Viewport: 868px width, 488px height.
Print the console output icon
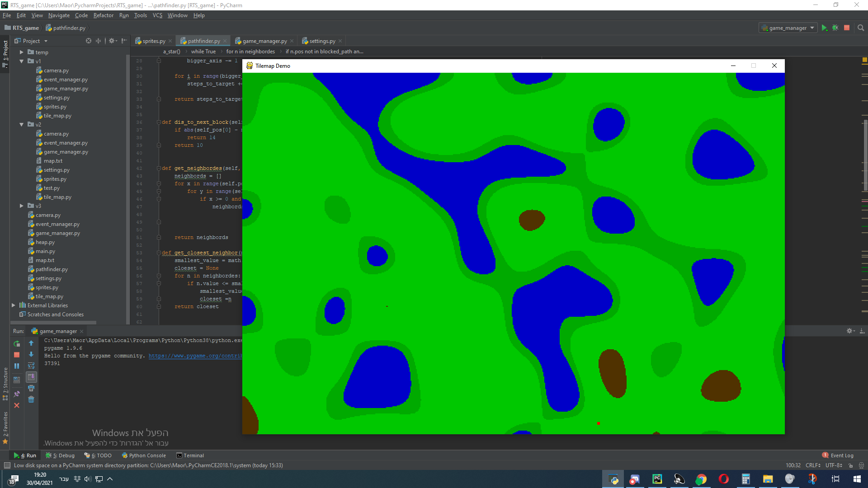click(31, 389)
